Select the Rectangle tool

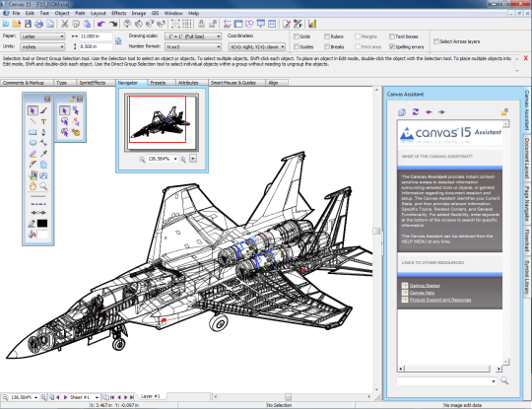33,132
